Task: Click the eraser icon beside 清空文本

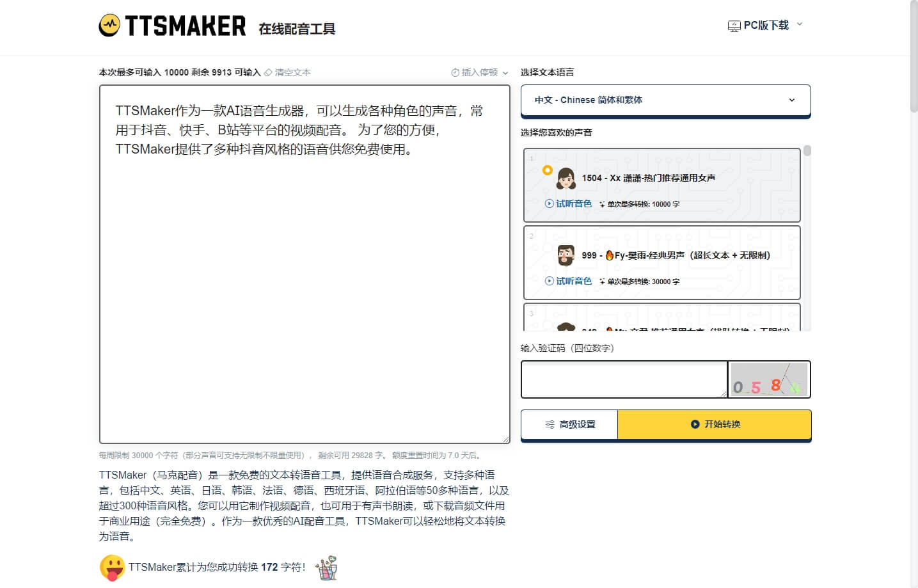Action: click(x=268, y=72)
